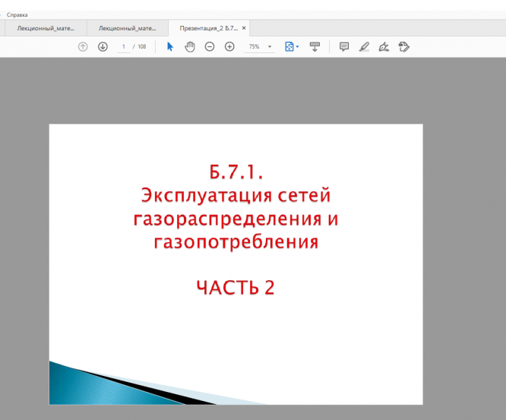Click the current page number field
506x420 pixels.
pos(124,47)
